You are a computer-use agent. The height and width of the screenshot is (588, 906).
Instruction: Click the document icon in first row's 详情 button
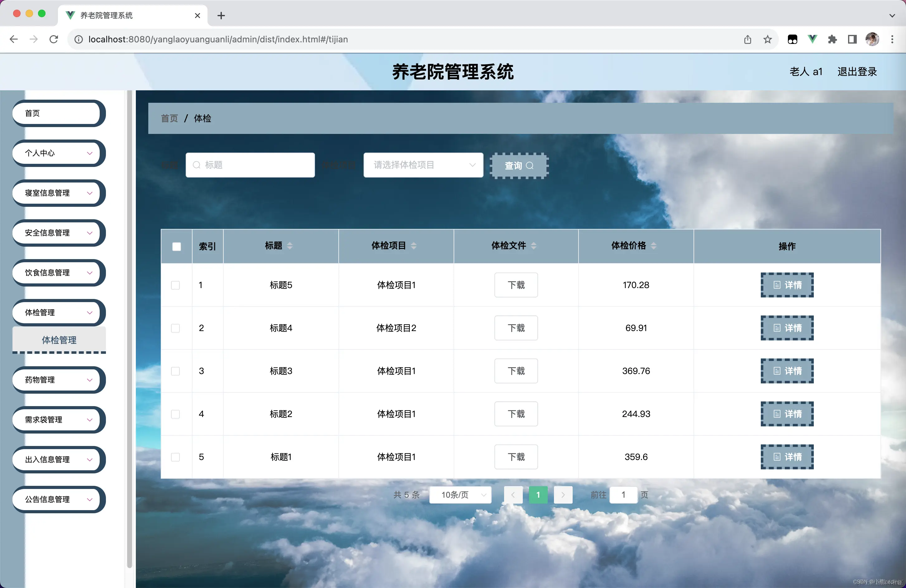(x=777, y=285)
